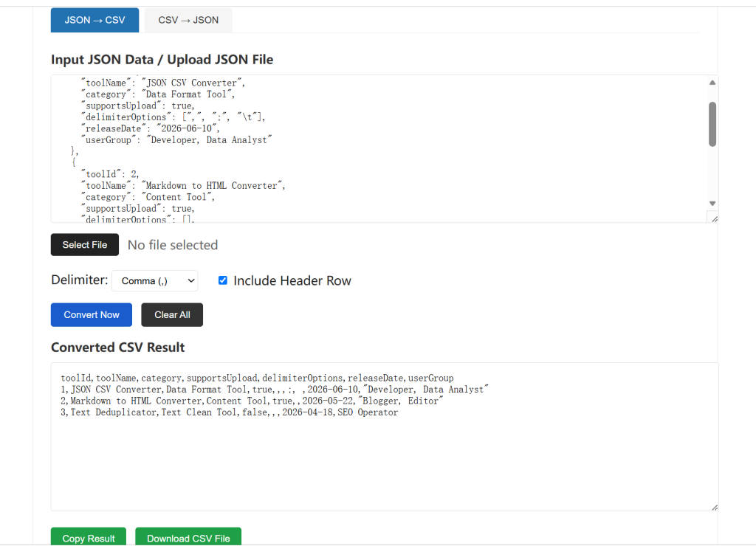This screenshot has height=546, width=756.
Task: Click the JSON line "category": "Content Tool"
Action: click(x=148, y=198)
